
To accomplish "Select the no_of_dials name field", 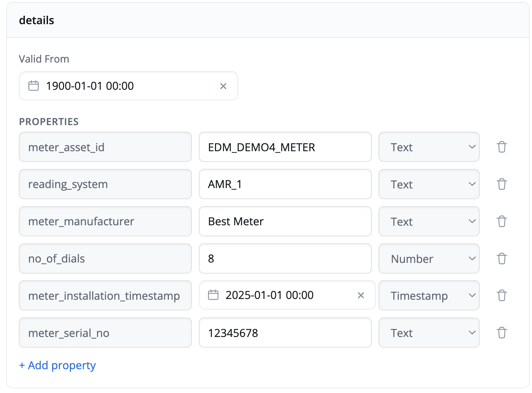I will click(x=105, y=259).
